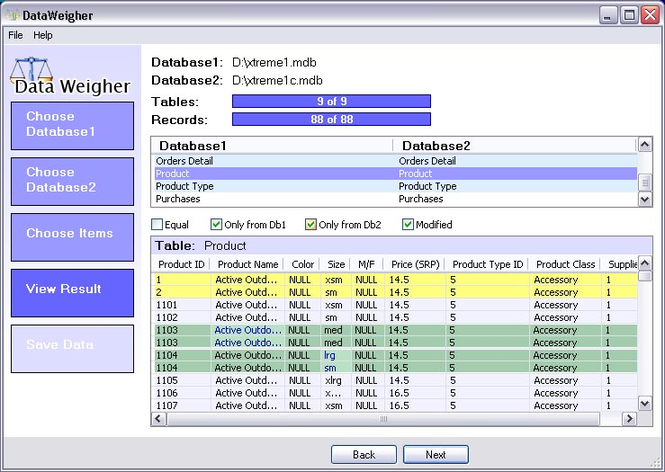Click the DataWeigher title bar app icon

pos(13,15)
